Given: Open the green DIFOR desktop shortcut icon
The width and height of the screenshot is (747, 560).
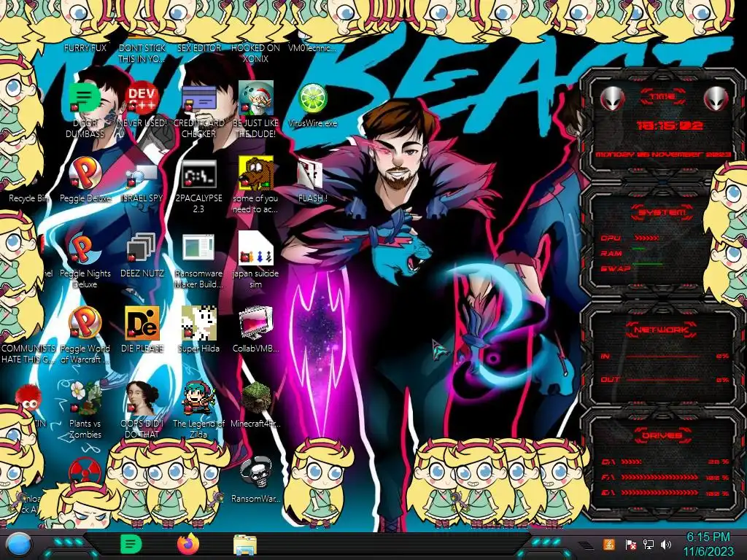Looking at the screenshot, I should pyautogui.click(x=85, y=98).
